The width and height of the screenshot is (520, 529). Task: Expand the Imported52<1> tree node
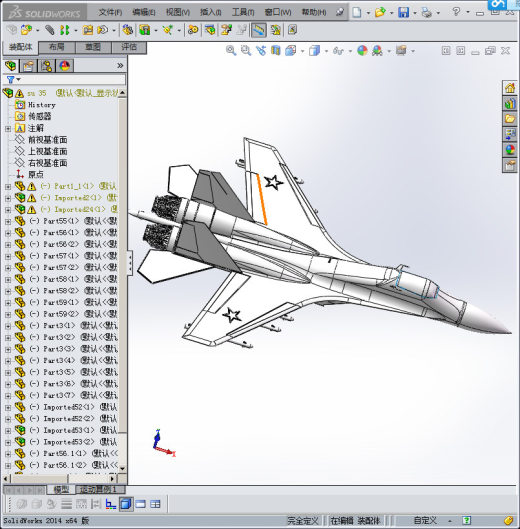pyautogui.click(x=8, y=408)
